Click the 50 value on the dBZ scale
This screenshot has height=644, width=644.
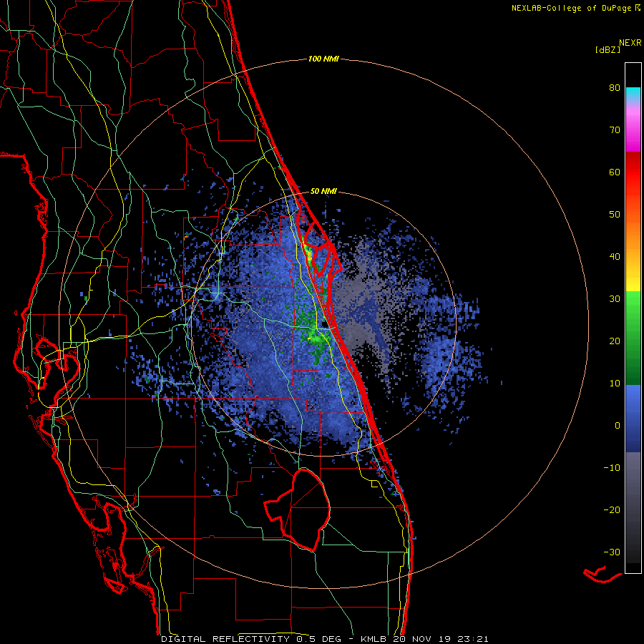point(615,215)
